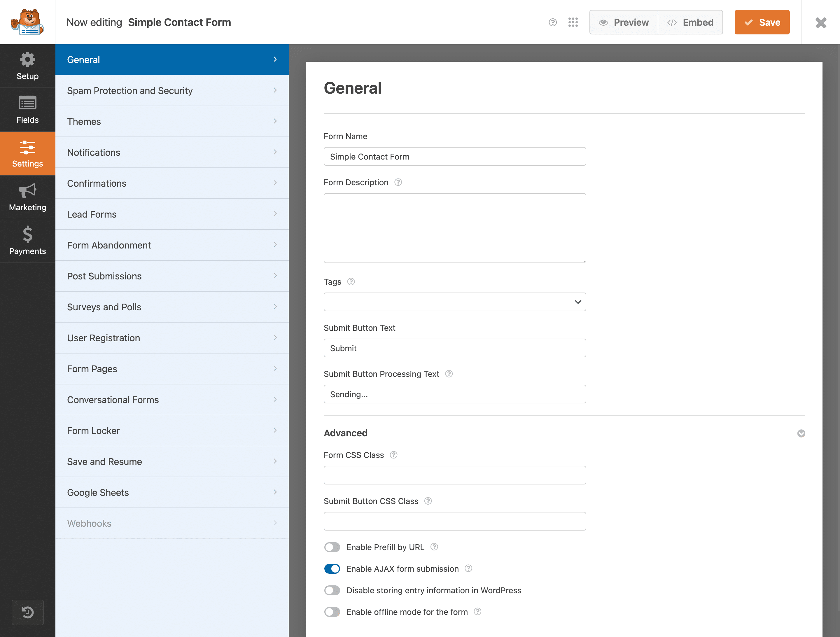This screenshot has width=840, height=637.
Task: Open the Setup gear panel
Action: 27,66
